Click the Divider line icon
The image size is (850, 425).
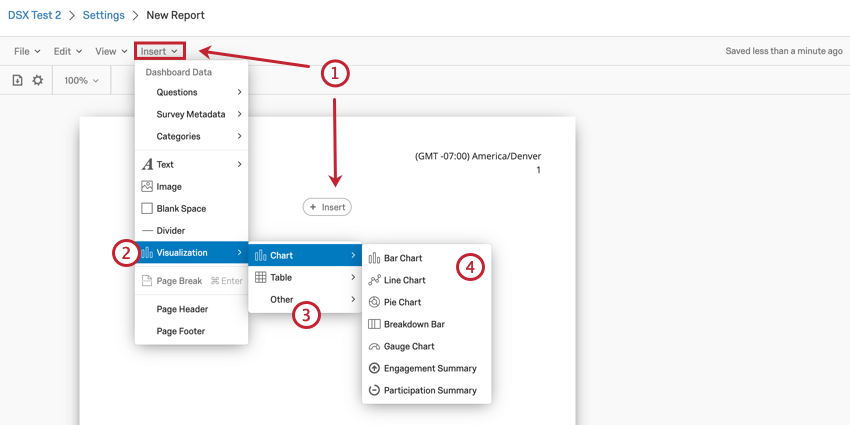click(x=147, y=230)
